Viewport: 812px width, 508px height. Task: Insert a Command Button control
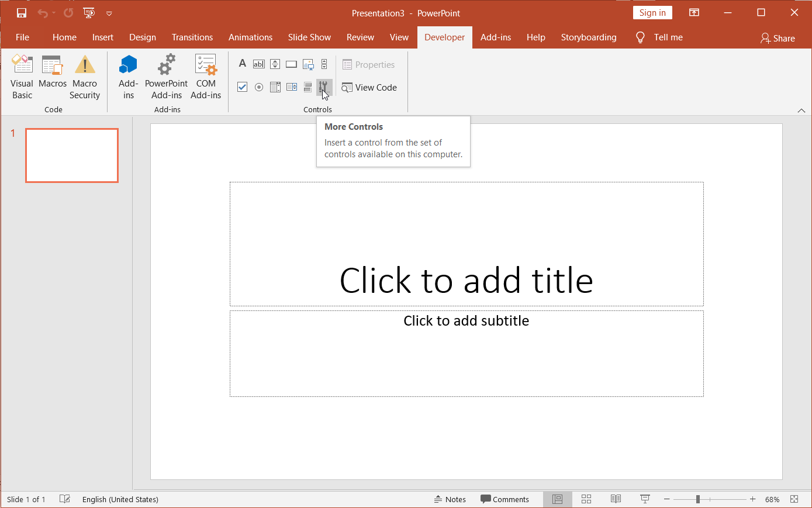[292, 64]
